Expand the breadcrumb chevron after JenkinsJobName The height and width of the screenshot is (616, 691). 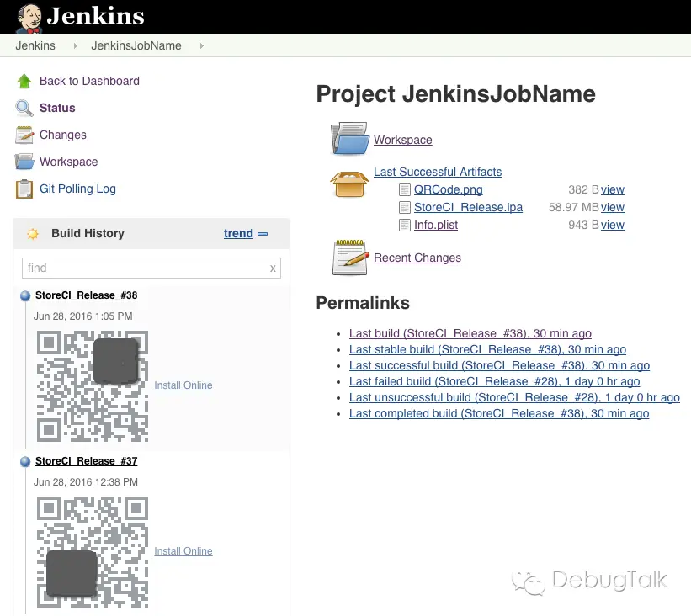click(201, 46)
